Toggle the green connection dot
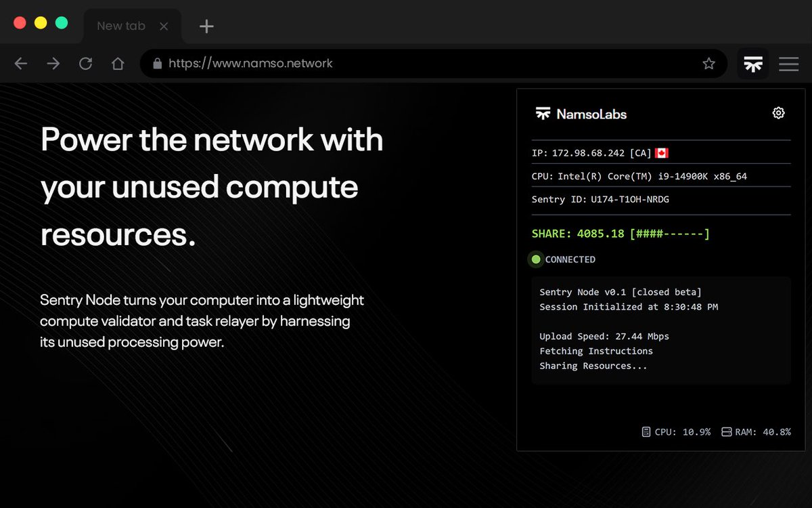The width and height of the screenshot is (812, 508). [x=536, y=259]
